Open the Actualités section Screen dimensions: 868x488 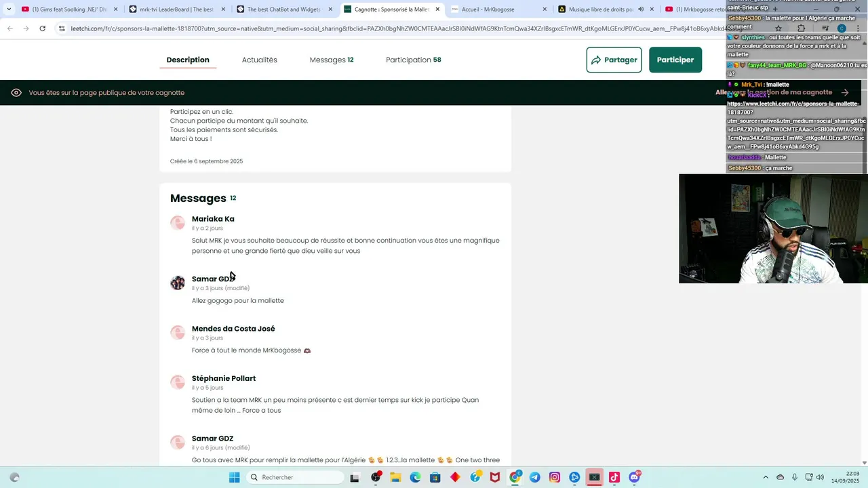tap(260, 60)
